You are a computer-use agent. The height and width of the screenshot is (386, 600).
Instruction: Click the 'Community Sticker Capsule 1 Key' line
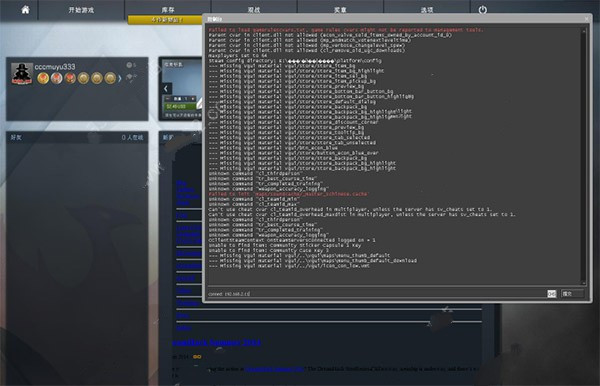(x=285, y=245)
